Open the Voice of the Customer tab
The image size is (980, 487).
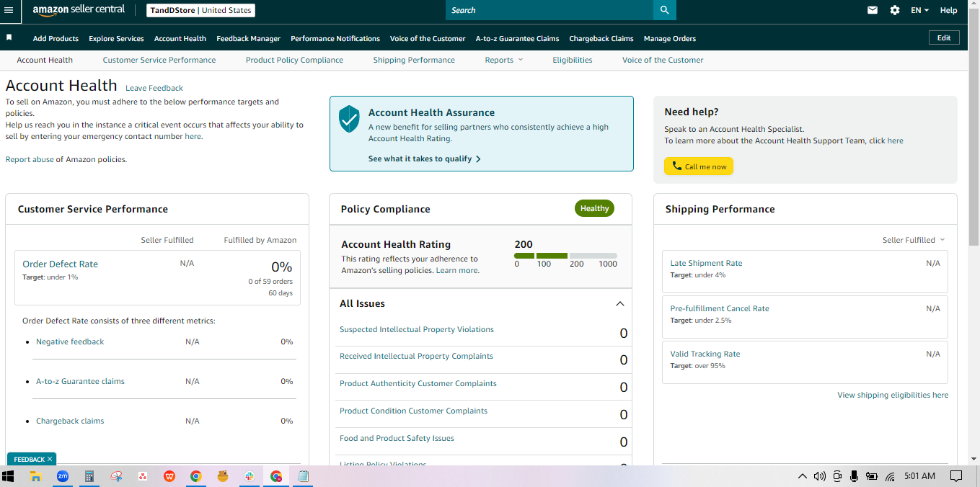click(663, 60)
